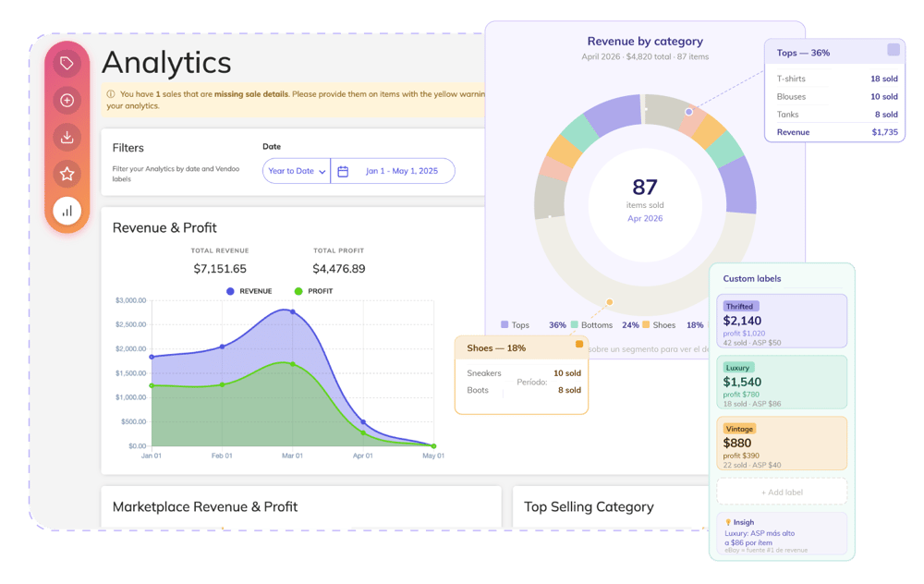Expand the Year to Date dropdown
The image size is (924, 584).
297,171
